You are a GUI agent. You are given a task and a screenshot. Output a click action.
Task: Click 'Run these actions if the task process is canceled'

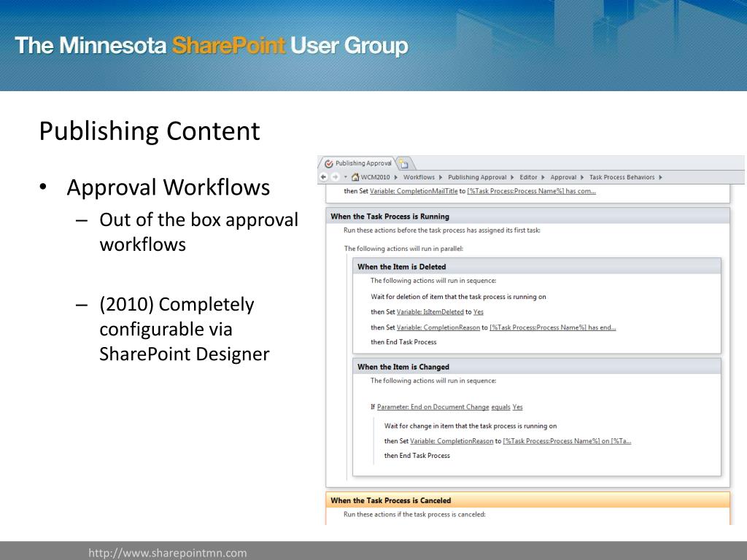pyautogui.click(x=414, y=515)
